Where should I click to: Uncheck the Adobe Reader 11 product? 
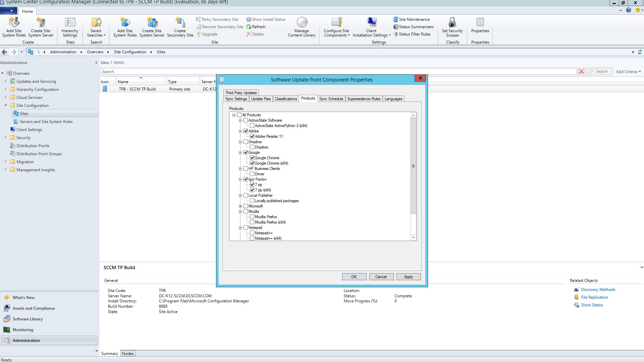(252, 136)
